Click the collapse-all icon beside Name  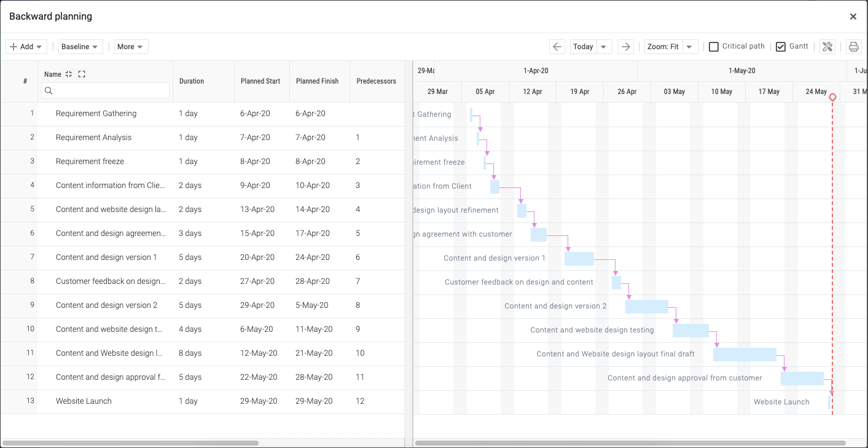69,74
